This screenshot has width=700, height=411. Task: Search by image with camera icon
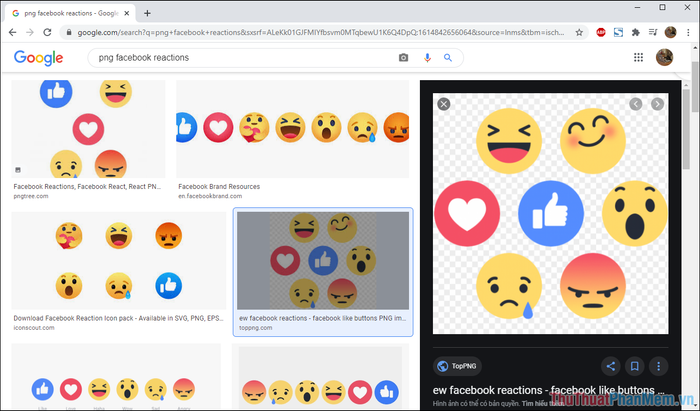(403, 58)
